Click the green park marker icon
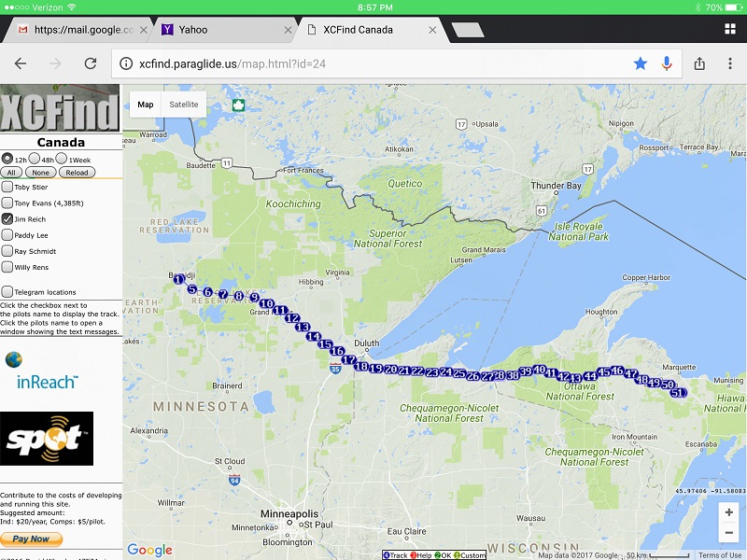747x560 pixels. (238, 105)
